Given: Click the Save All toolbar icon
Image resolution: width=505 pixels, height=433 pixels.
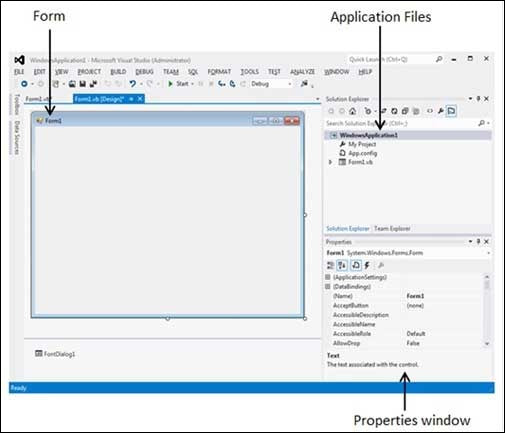Looking at the screenshot, I should pyautogui.click(x=94, y=84).
